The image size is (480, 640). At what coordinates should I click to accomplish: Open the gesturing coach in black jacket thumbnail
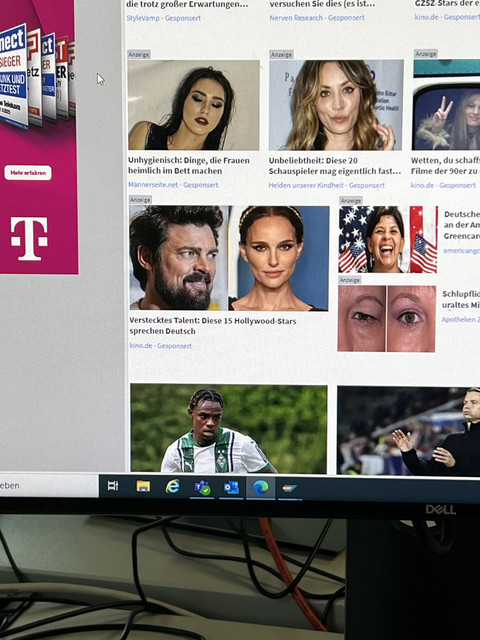(408, 431)
